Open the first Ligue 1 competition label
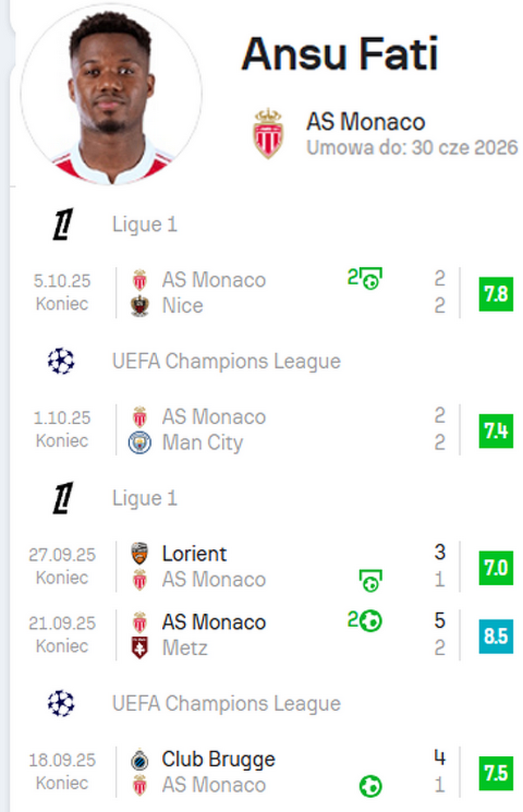 145,225
